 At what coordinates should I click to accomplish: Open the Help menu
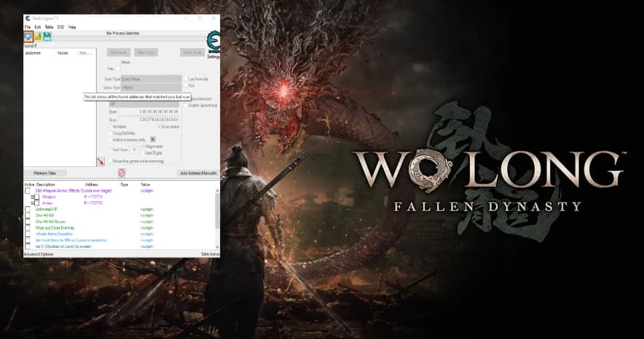(x=72, y=27)
